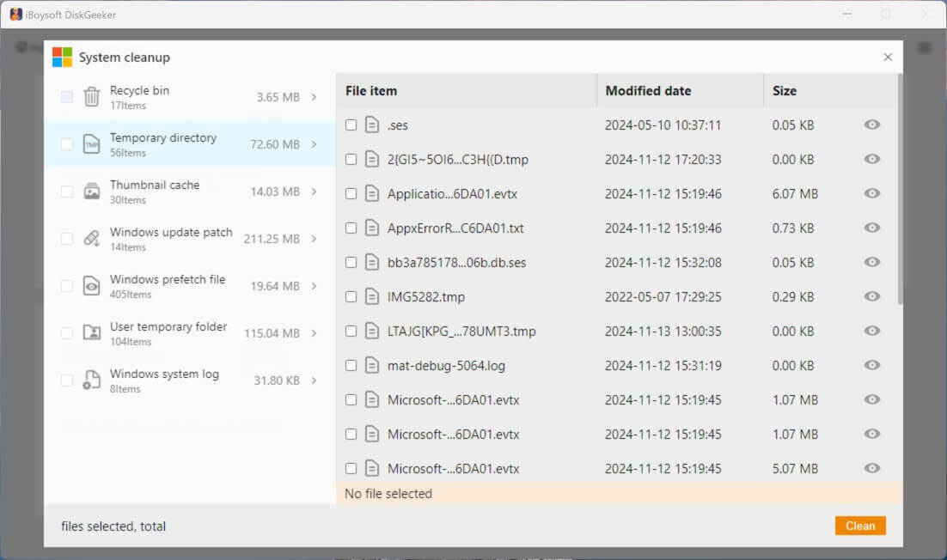
Task: Select the Temporary directory icon in sidebar
Action: pos(91,143)
